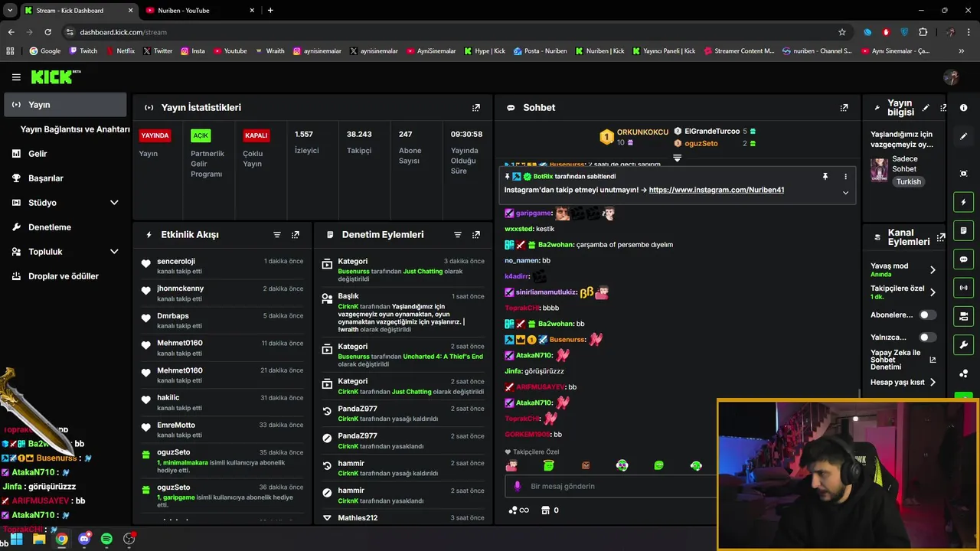Bookmark this page with the star icon
The width and height of the screenshot is (980, 551).
click(x=842, y=32)
